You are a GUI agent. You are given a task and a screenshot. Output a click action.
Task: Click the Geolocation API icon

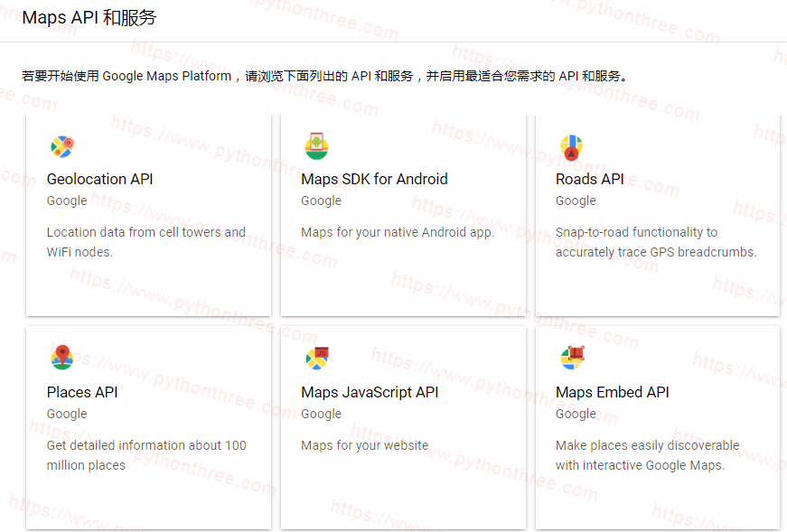[62, 146]
